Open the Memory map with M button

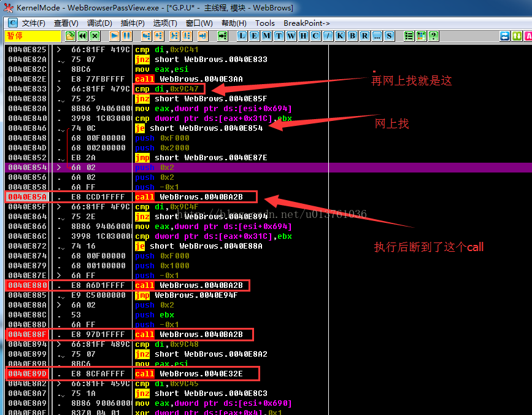click(x=267, y=36)
